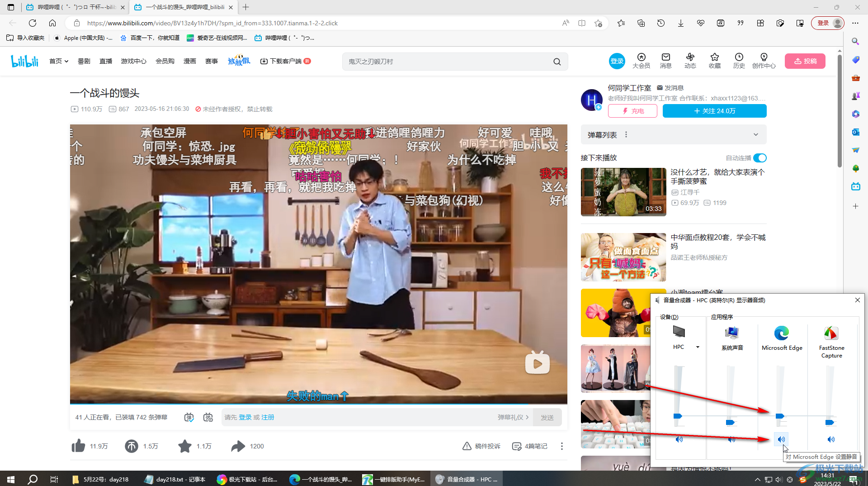Open 消息 messages icon
The width and height of the screenshot is (868, 486).
(x=666, y=61)
